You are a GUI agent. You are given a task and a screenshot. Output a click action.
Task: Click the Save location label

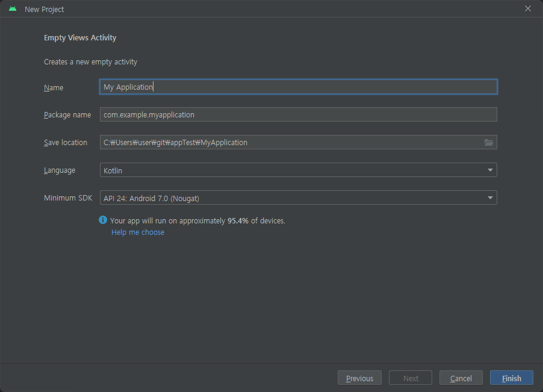66,142
